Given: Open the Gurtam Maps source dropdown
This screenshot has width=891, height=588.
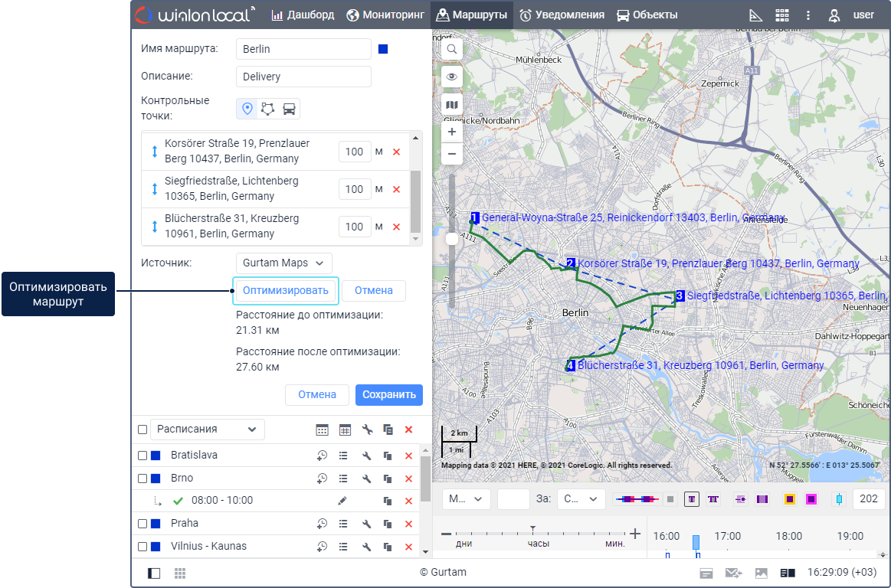Looking at the screenshot, I should click(284, 263).
